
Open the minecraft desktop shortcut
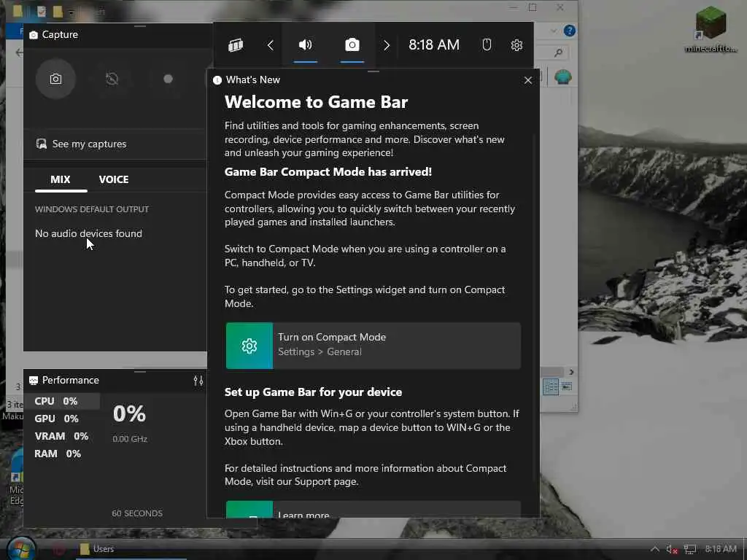coord(711,29)
